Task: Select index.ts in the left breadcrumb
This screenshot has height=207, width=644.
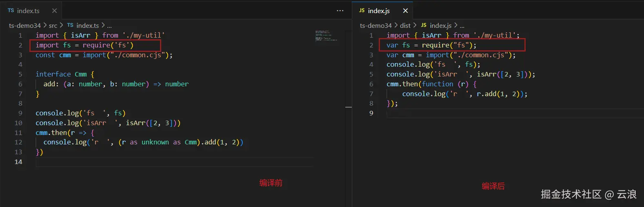Action: point(87,25)
